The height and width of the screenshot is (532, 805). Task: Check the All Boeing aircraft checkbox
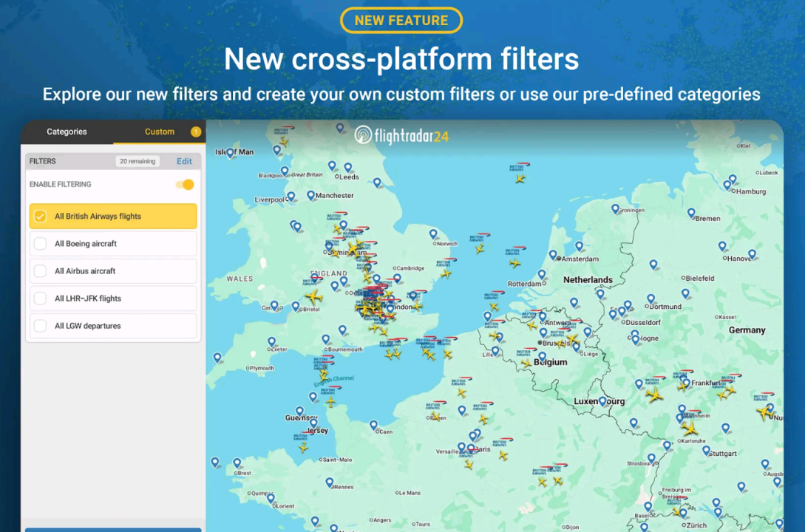40,244
